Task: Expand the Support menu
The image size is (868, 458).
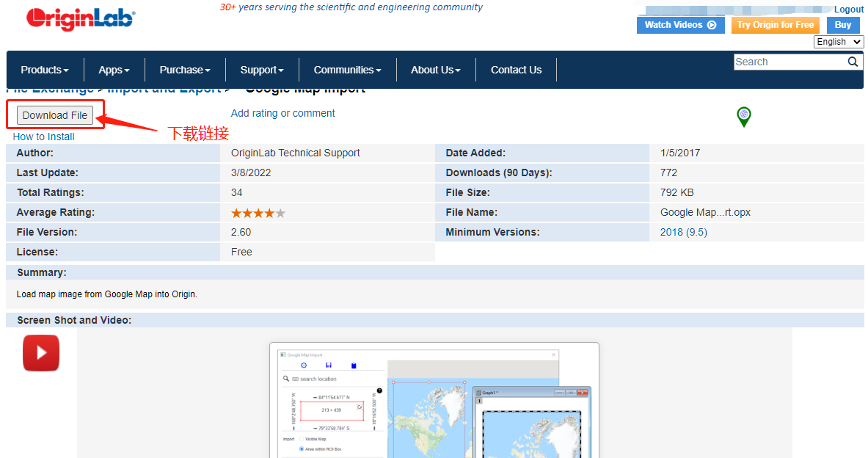Action: click(262, 70)
